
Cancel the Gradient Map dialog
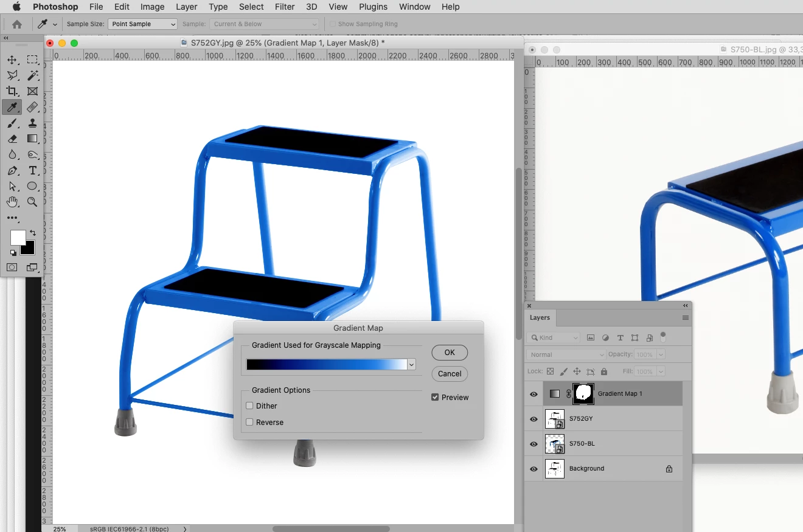click(450, 374)
